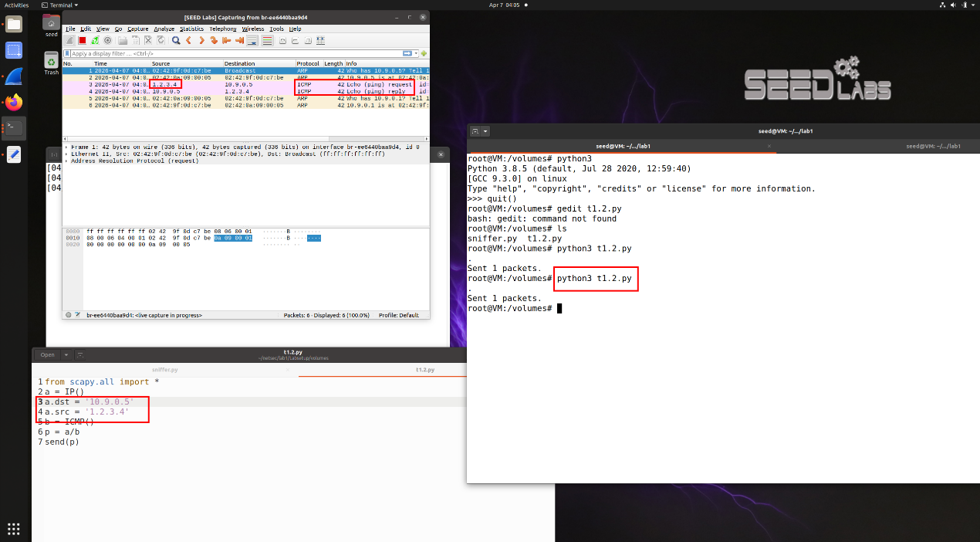Toggle packet list colorization button

pos(267,40)
